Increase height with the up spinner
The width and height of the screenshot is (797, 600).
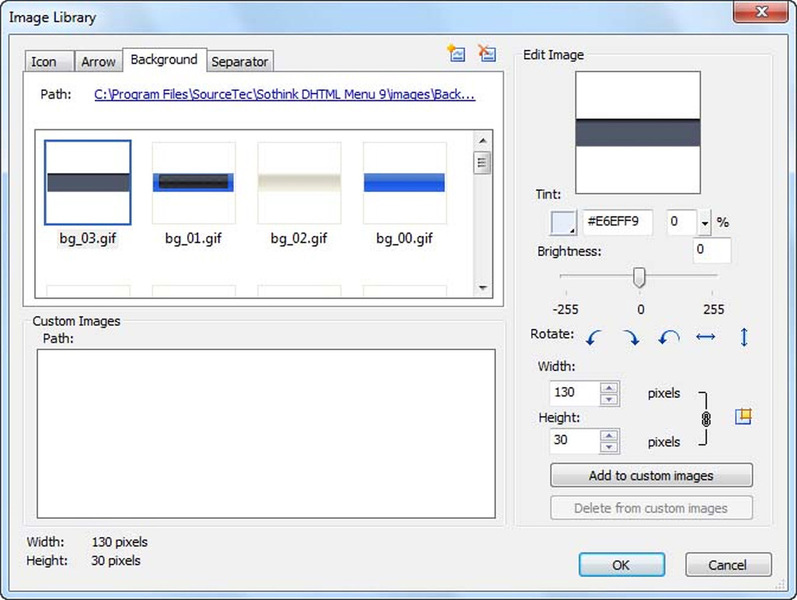[609, 435]
